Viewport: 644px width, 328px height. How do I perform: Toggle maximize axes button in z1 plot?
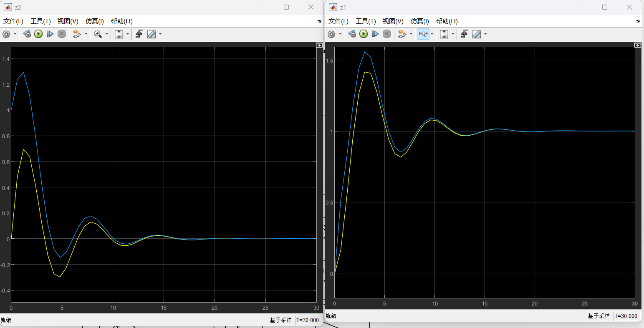tap(637, 45)
